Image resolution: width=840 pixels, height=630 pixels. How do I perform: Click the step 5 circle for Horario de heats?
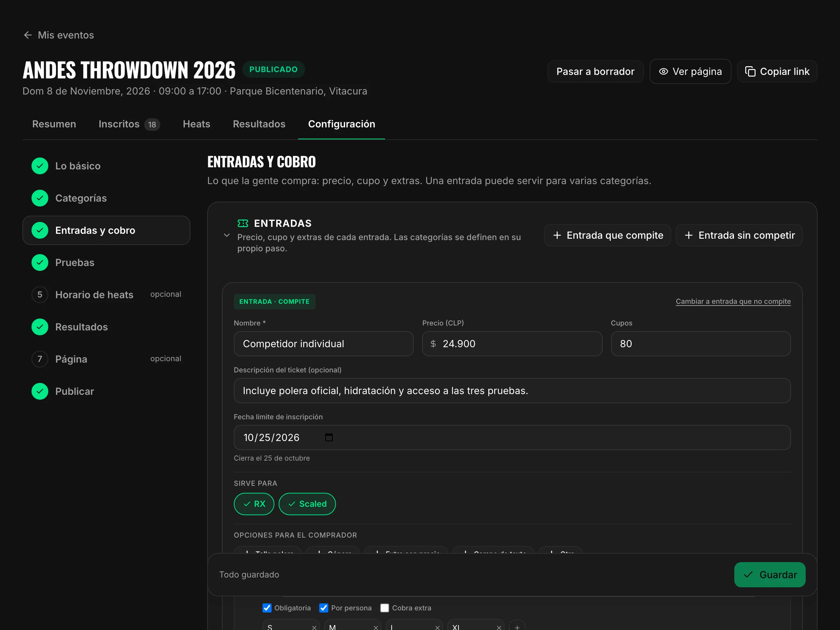[40, 295]
